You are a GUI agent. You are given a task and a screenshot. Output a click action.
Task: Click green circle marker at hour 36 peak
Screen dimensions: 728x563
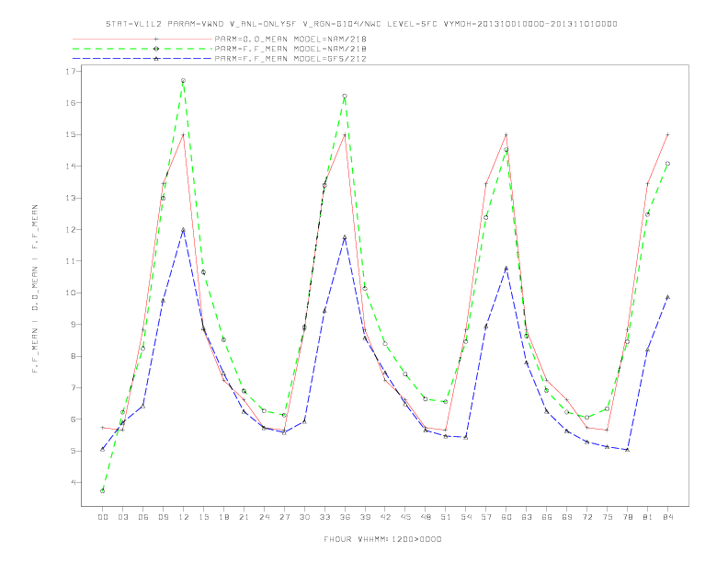(x=345, y=97)
